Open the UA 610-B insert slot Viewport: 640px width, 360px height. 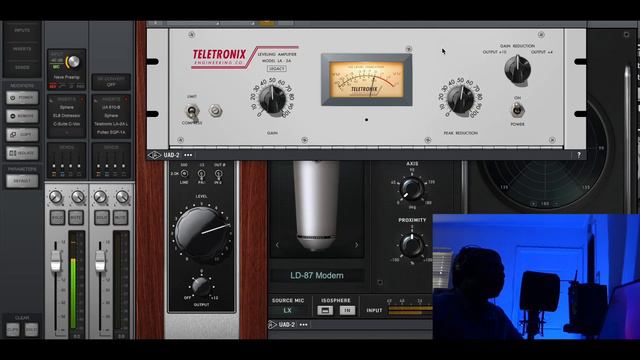tap(111, 107)
